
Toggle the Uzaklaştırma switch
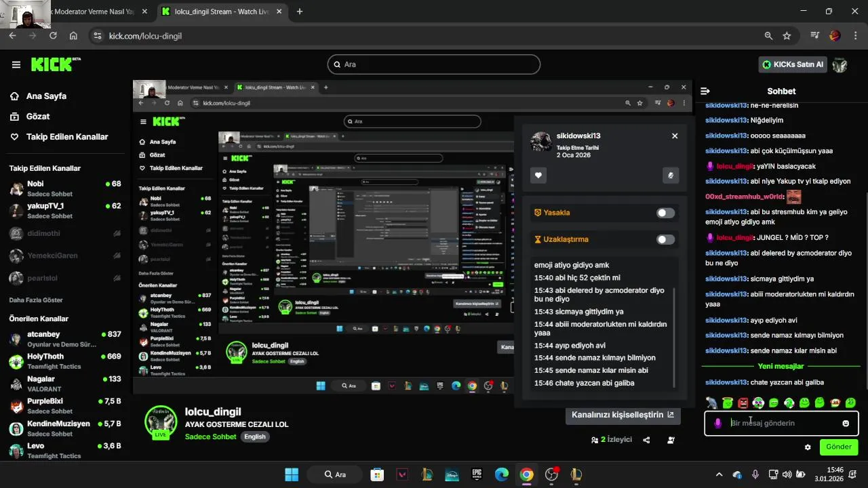pyautogui.click(x=666, y=239)
